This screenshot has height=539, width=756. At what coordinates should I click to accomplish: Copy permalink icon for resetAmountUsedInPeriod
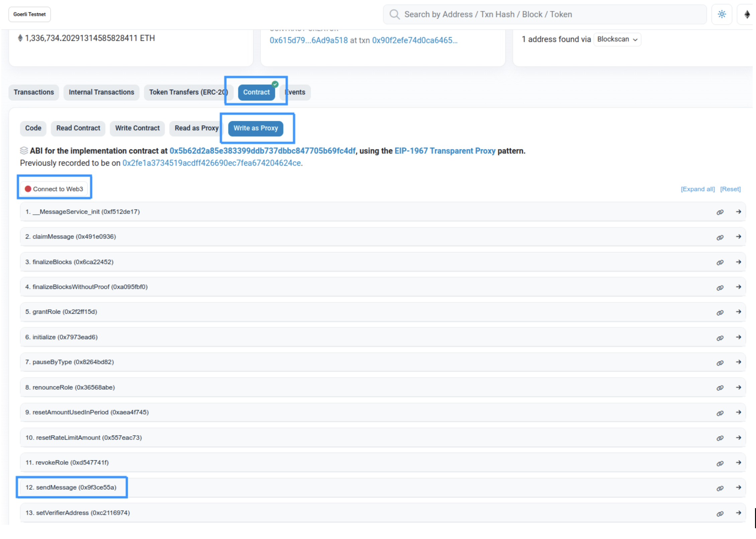click(720, 413)
